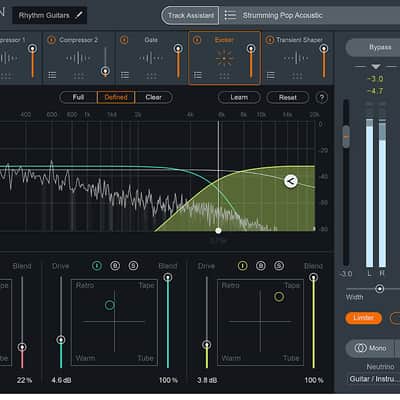Screen dimensions: 400x400
Task: Open Track Assistant
Action: (190, 15)
